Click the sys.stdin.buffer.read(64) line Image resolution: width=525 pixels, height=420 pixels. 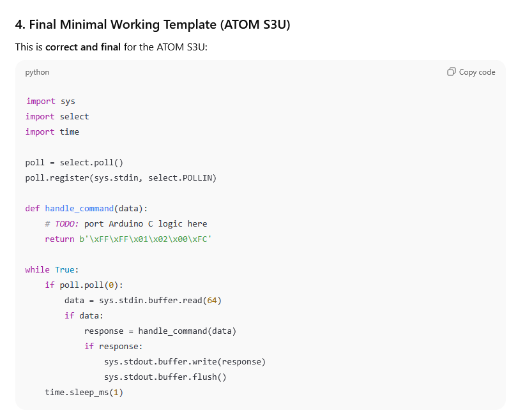pos(143,300)
